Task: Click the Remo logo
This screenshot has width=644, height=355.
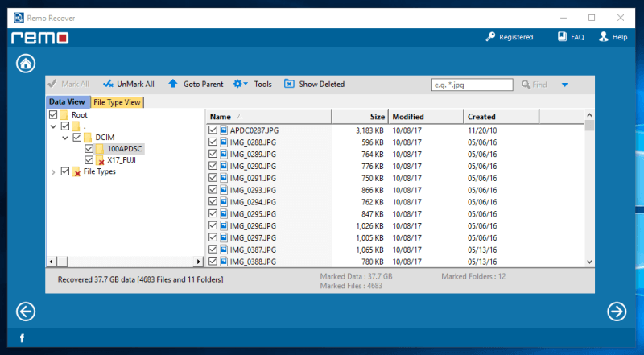Action: coord(39,38)
